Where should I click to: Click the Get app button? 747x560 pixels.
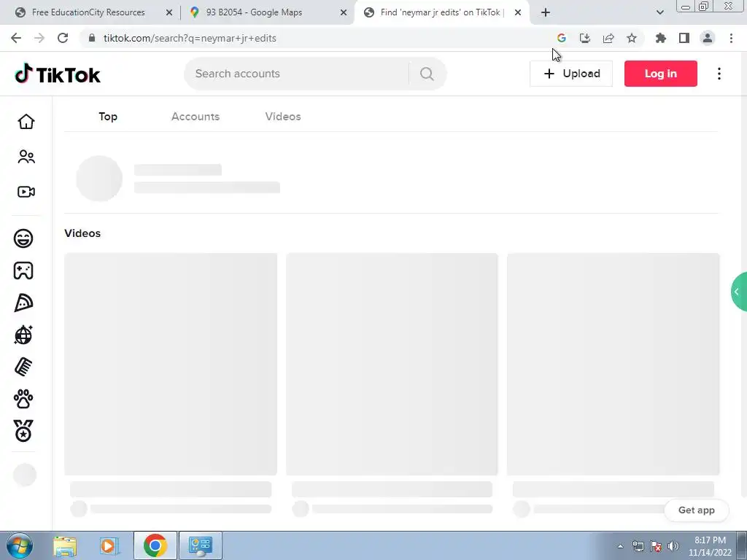[697, 510]
